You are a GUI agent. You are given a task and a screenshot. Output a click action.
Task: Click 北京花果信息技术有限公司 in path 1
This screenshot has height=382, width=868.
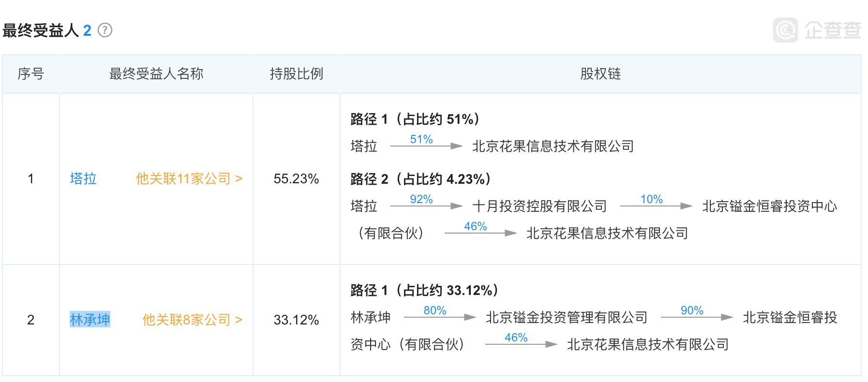point(553,147)
